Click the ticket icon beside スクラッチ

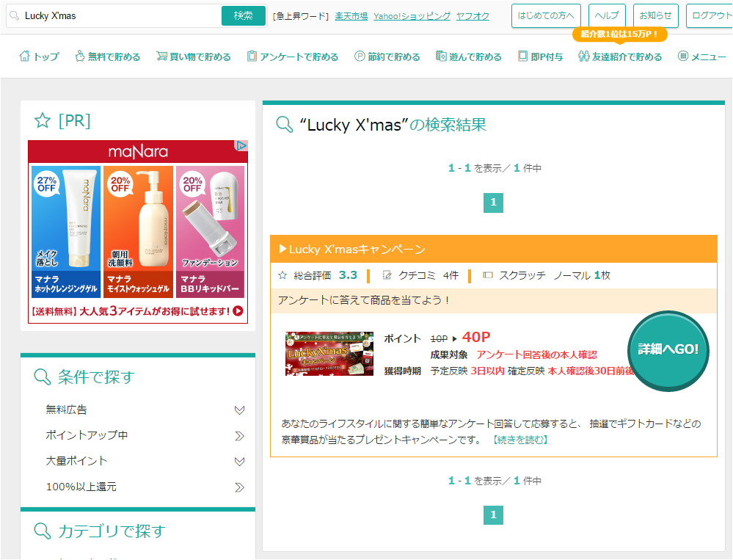488,275
